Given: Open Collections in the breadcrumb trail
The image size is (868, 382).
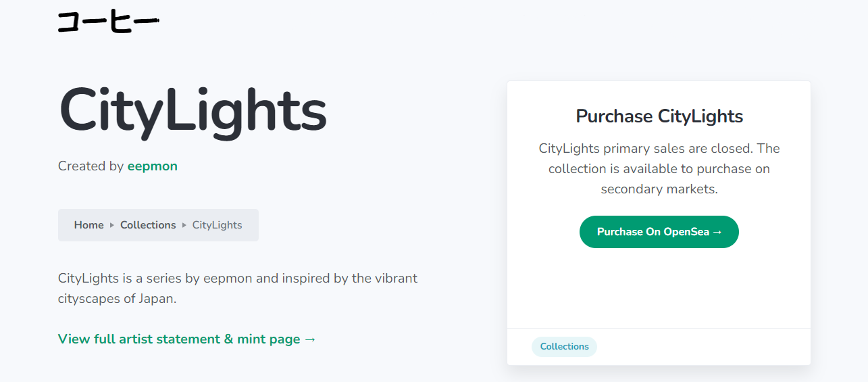Looking at the screenshot, I should click(148, 225).
